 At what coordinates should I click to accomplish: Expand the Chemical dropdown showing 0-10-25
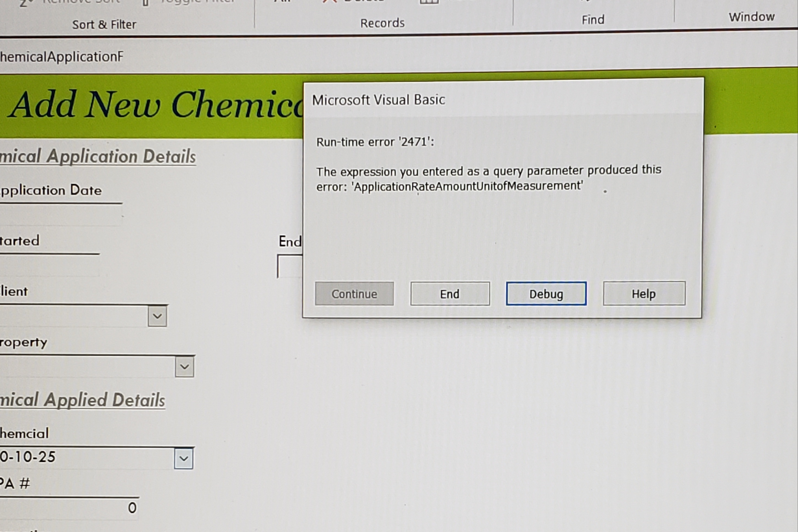[184, 458]
